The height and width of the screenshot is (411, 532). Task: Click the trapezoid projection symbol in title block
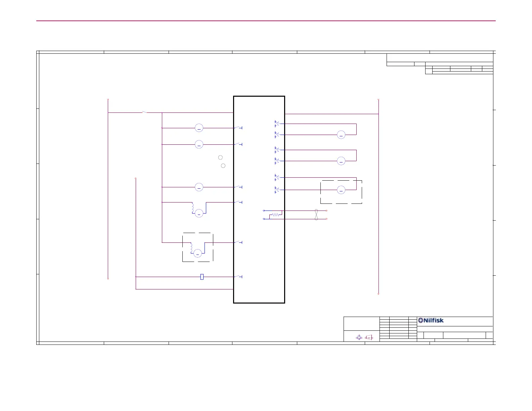tap(369, 337)
